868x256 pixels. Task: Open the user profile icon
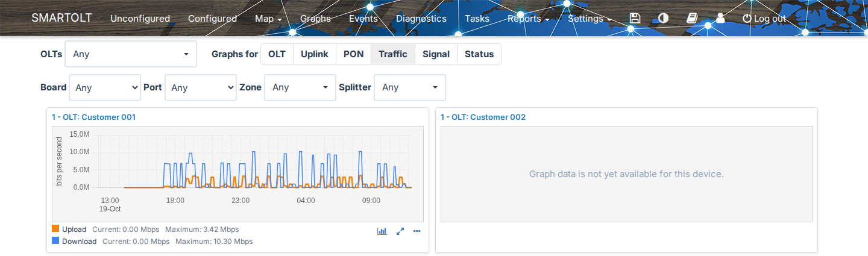[720, 18]
